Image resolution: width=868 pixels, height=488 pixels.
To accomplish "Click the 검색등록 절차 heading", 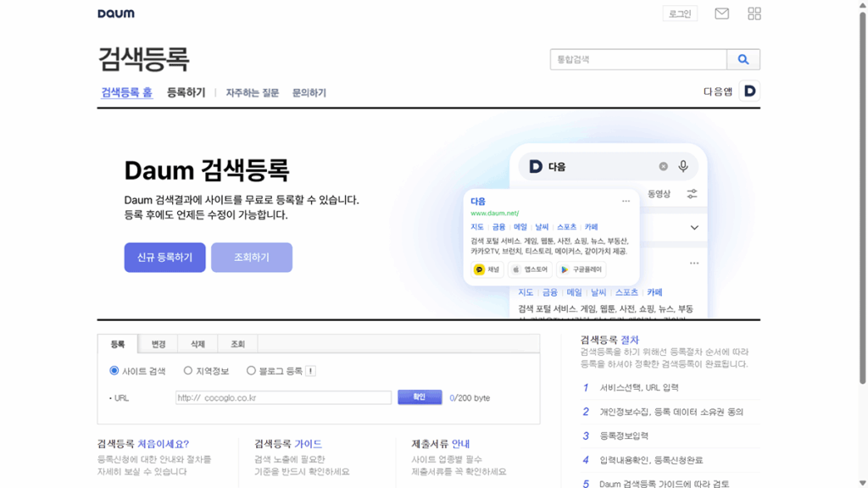I will (x=609, y=340).
